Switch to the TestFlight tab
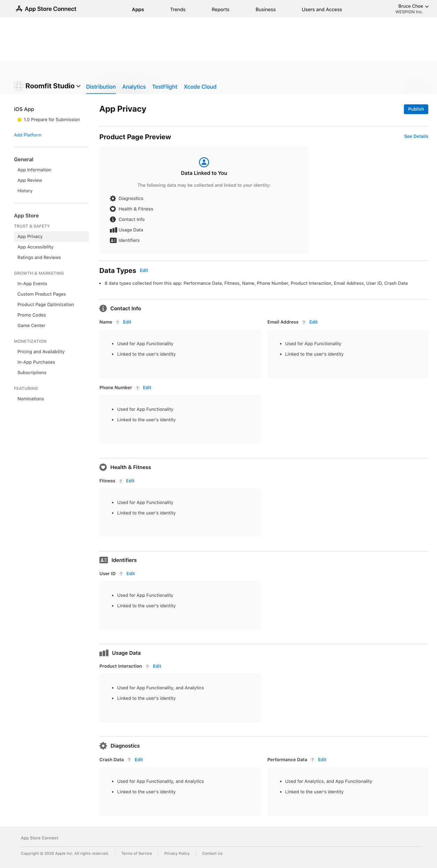The height and width of the screenshot is (868, 437). tap(165, 87)
